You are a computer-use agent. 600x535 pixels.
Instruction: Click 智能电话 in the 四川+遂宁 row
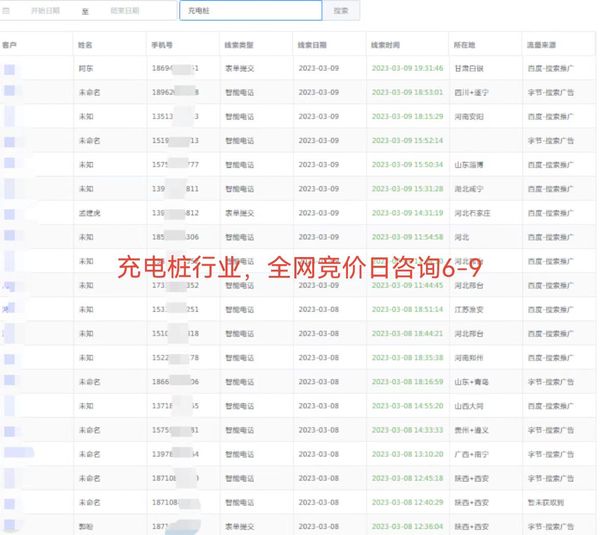pos(240,93)
